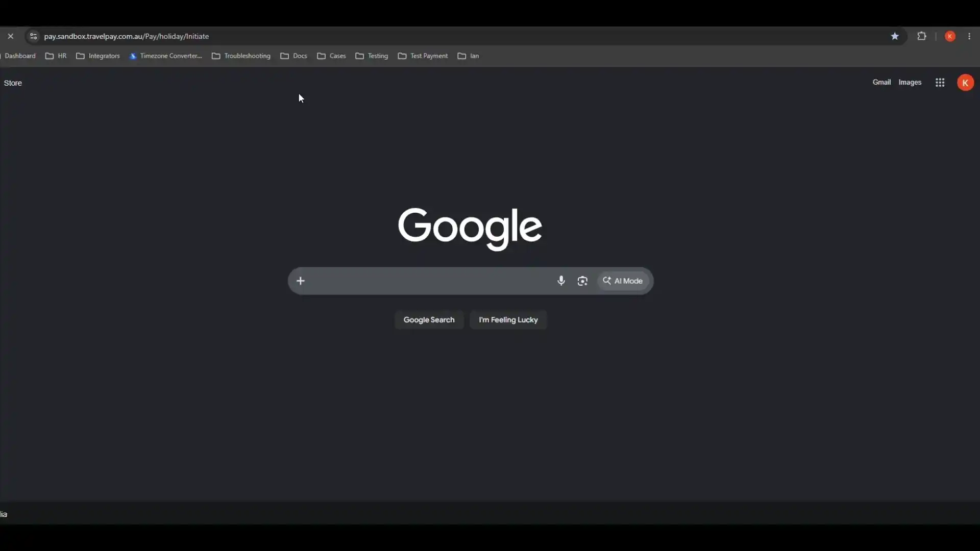Image resolution: width=980 pixels, height=551 pixels.
Task: Expand the Troubleshooting bookmarks folder
Action: [x=241, y=56]
